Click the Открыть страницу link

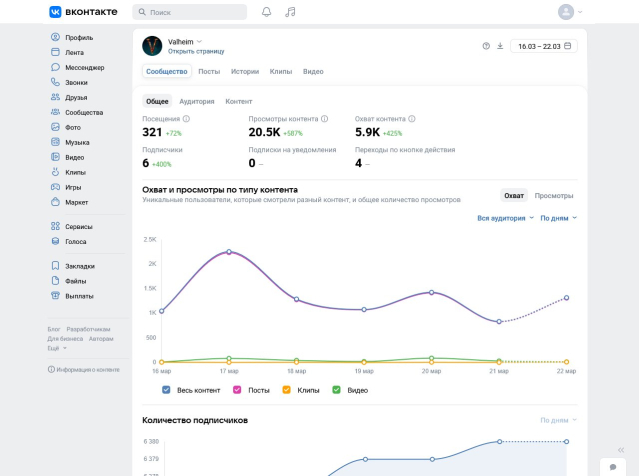(196, 51)
